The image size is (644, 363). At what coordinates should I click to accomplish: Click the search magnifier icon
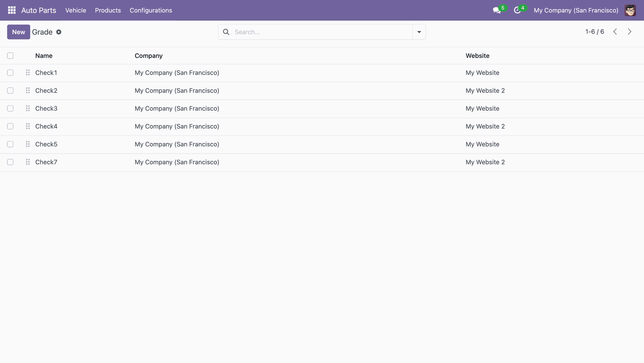pyautogui.click(x=226, y=32)
